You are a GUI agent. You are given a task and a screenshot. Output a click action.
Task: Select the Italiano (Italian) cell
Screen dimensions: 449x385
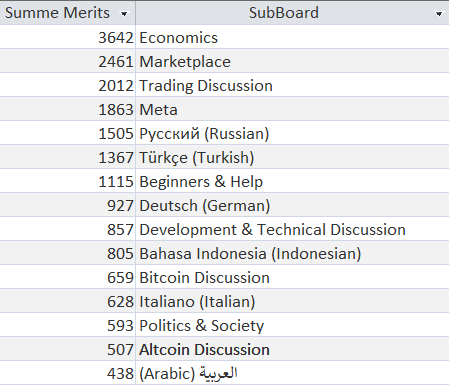[x=292, y=301]
